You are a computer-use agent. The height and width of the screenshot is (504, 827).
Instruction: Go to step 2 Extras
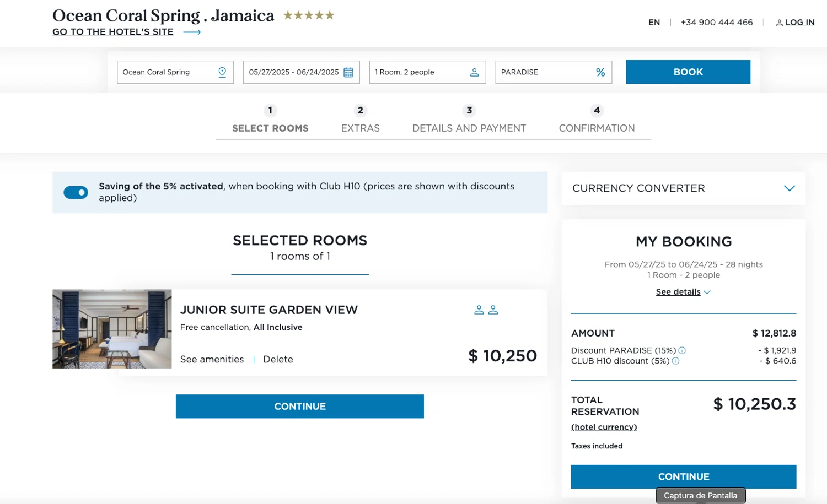pyautogui.click(x=361, y=120)
